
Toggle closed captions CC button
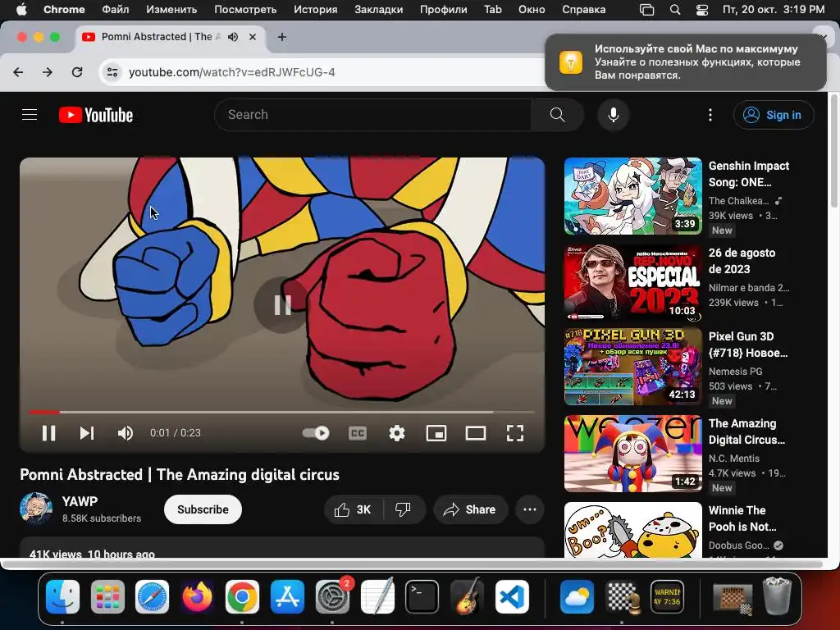[358, 433]
